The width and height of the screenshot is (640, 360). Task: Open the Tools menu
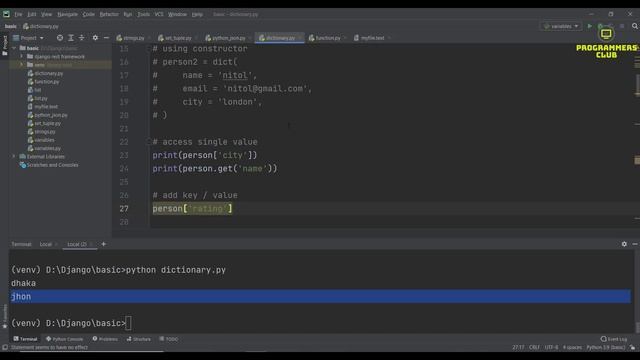pos(143,14)
